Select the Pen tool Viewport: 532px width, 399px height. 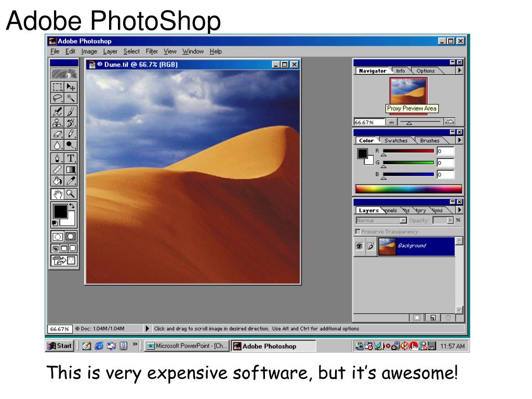click(57, 158)
